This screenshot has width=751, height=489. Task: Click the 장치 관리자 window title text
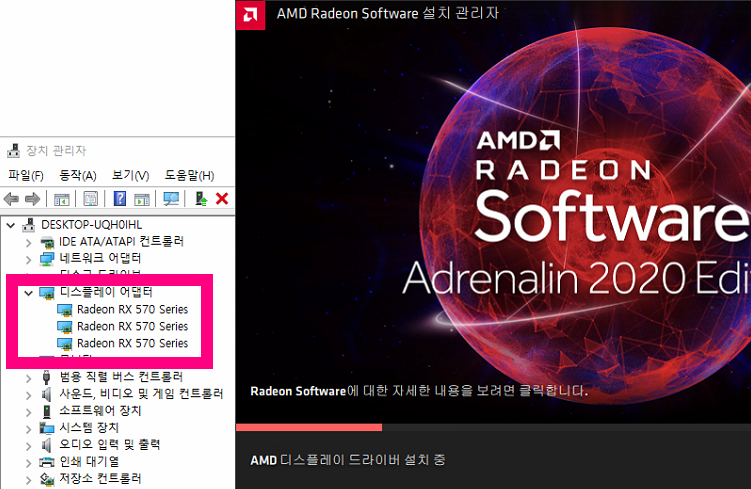pos(56,151)
